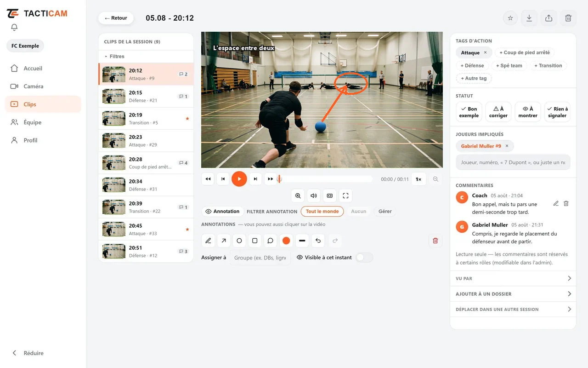Share the clip using export icon
The height and width of the screenshot is (368, 588).
coord(548,18)
